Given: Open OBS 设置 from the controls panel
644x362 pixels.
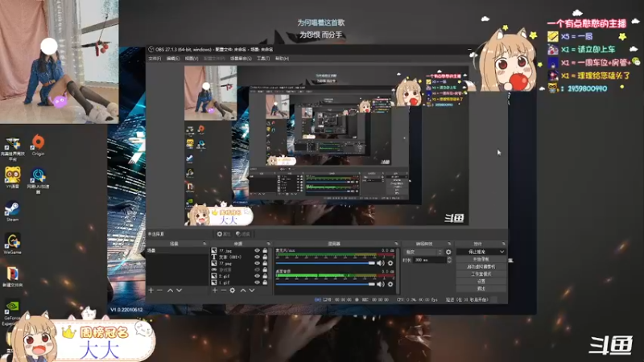Looking at the screenshot, I should click(x=481, y=281).
